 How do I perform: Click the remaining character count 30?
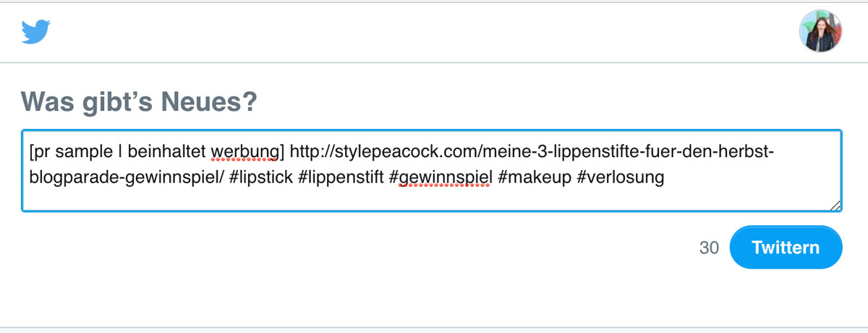coord(709,248)
